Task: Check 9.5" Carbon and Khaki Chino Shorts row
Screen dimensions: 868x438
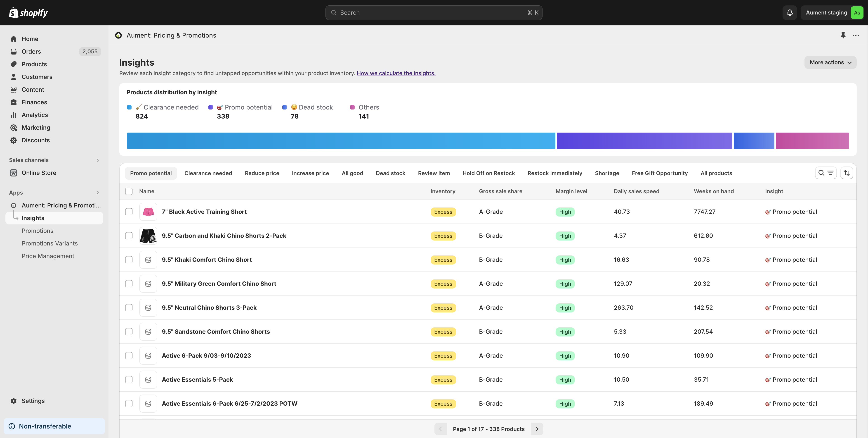Action: pyautogui.click(x=129, y=236)
